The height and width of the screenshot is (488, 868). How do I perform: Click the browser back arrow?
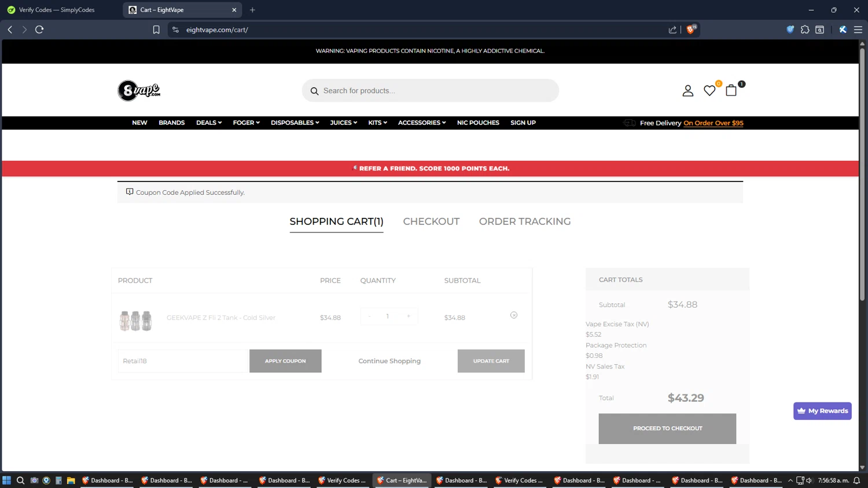[10, 29]
